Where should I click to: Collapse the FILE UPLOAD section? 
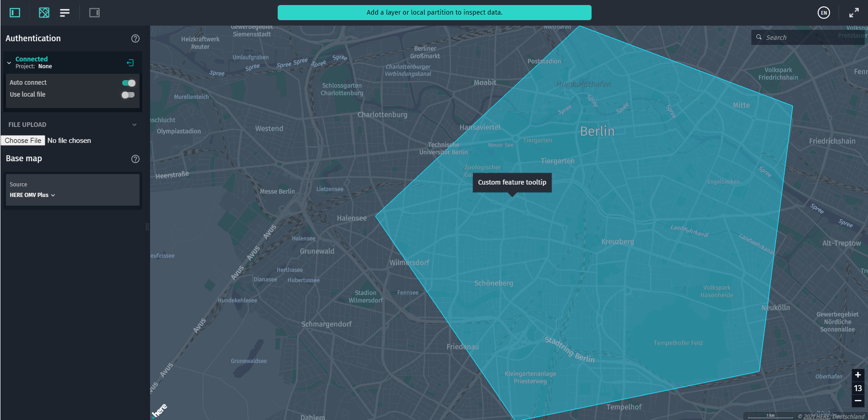pyautogui.click(x=134, y=124)
